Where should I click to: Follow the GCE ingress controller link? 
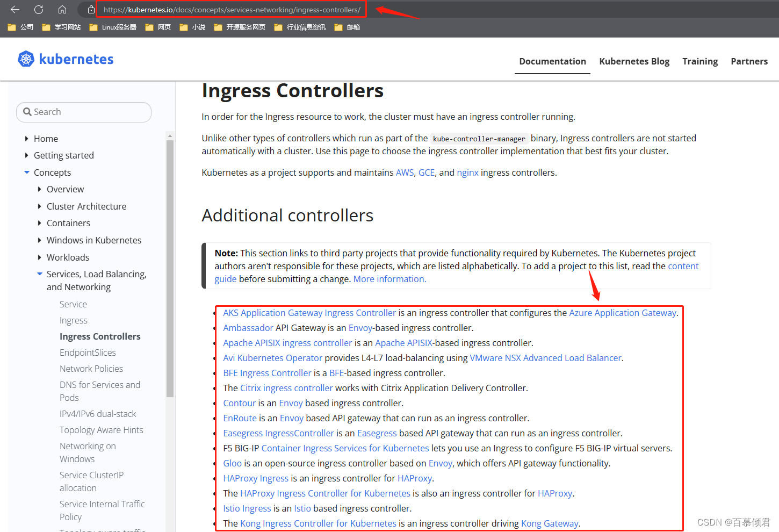pyautogui.click(x=427, y=172)
